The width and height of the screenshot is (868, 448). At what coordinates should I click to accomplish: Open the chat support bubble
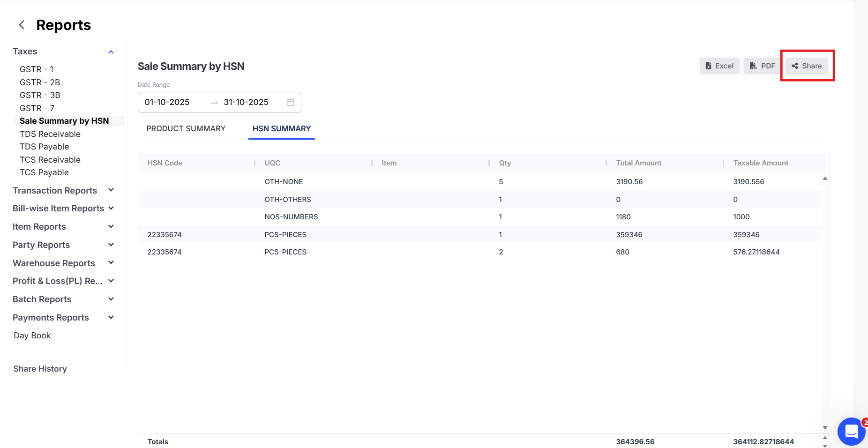tap(851, 431)
